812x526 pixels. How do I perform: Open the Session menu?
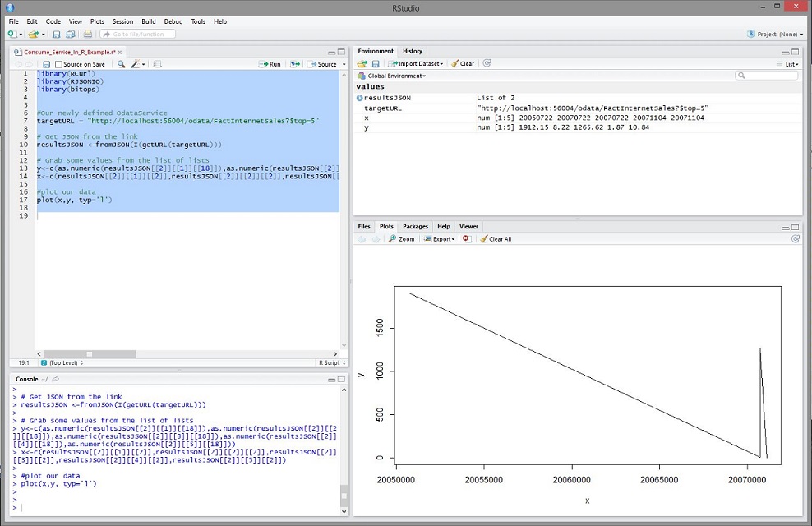tap(122, 21)
